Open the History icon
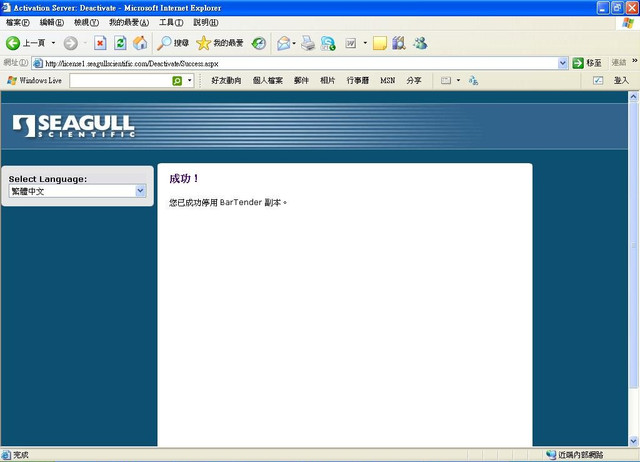Viewport: 640px width, 462px height. 259,43
